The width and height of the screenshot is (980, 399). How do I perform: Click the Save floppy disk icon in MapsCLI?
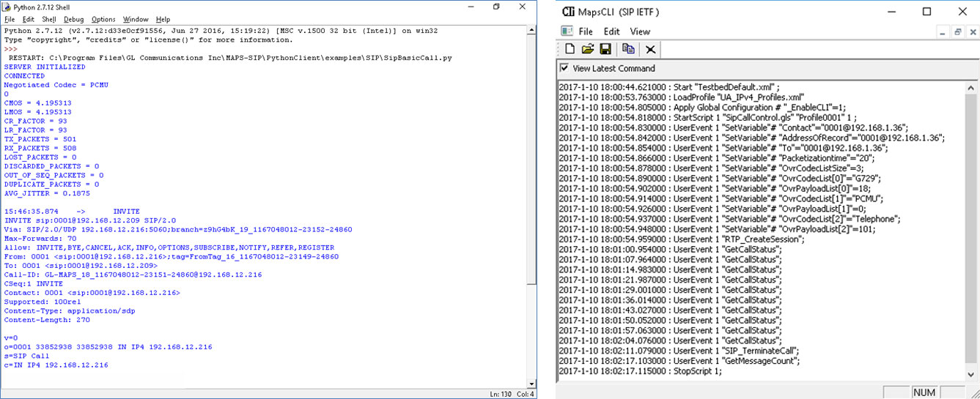coord(605,49)
